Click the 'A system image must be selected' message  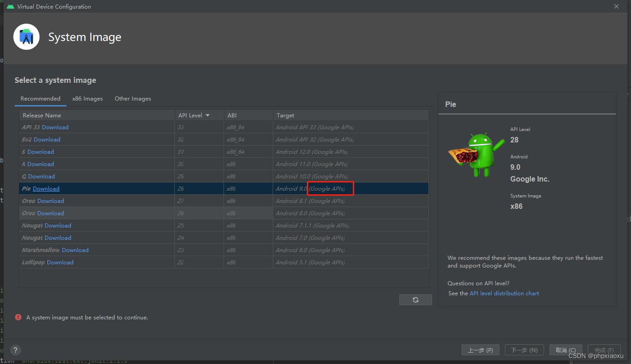[x=87, y=318]
